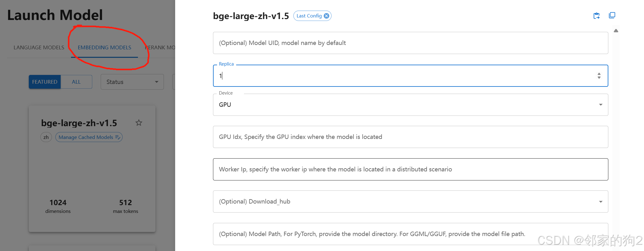Click the scroll up arrow of form
644x251 pixels.
[616, 31]
